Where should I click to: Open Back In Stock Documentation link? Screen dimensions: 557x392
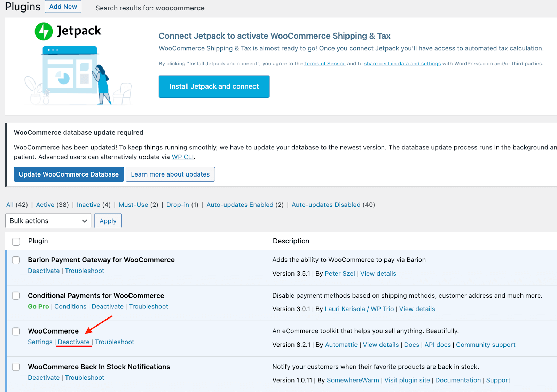(x=458, y=380)
